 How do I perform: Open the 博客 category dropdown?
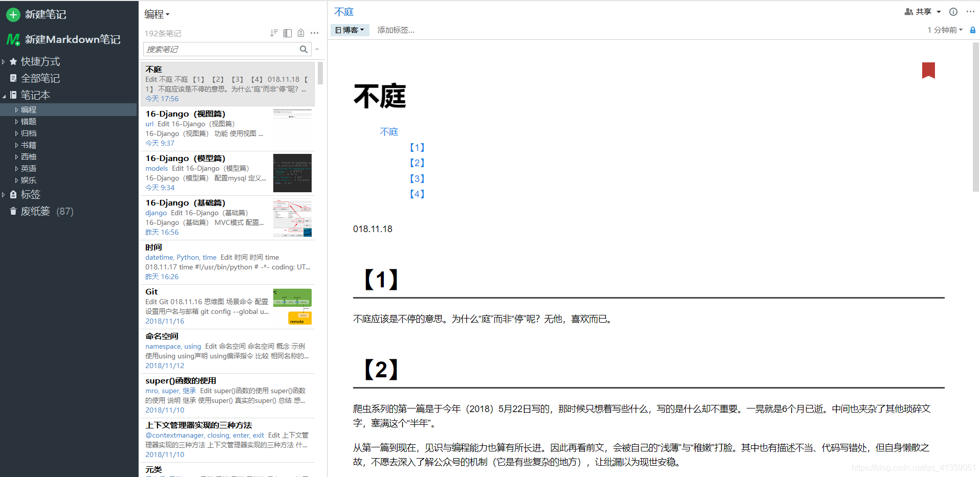[350, 30]
